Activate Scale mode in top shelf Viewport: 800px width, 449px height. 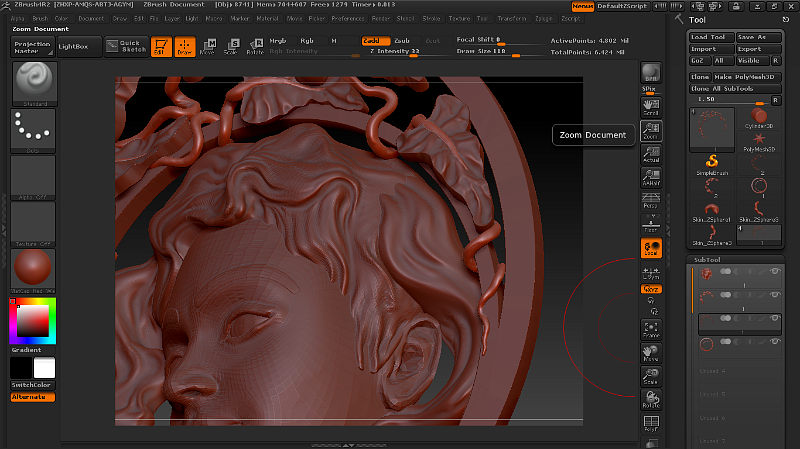(x=231, y=46)
